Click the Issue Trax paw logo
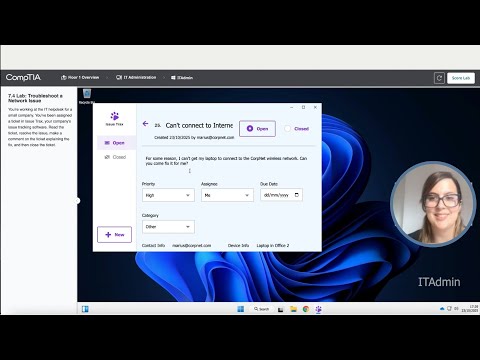 115,116
